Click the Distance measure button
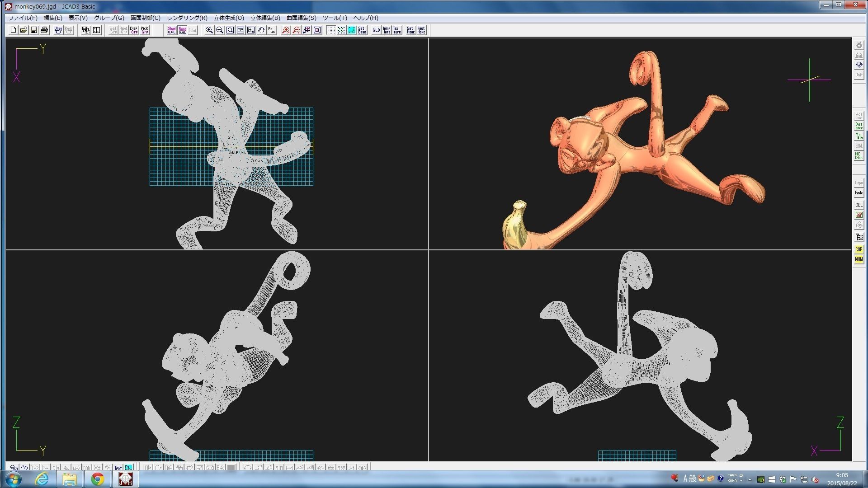The image size is (868, 488). (x=859, y=126)
